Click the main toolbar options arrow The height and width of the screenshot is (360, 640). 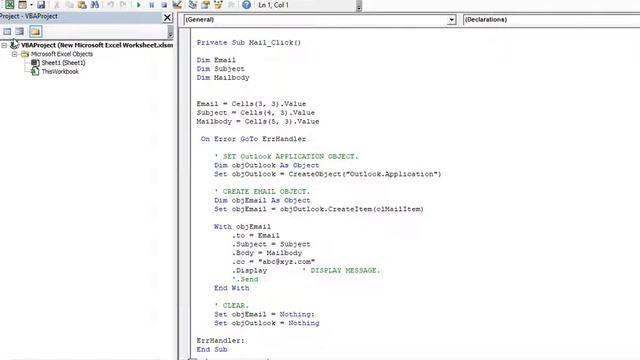click(359, 6)
